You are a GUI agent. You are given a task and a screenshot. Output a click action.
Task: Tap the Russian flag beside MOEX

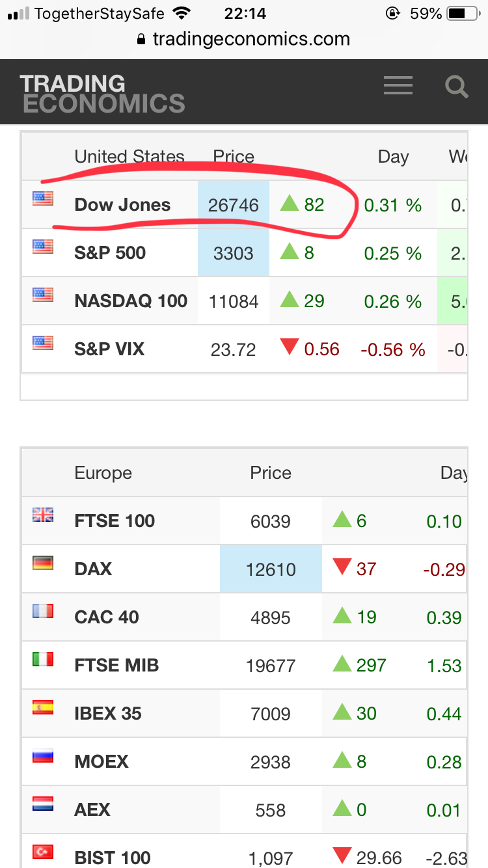pos(43,756)
